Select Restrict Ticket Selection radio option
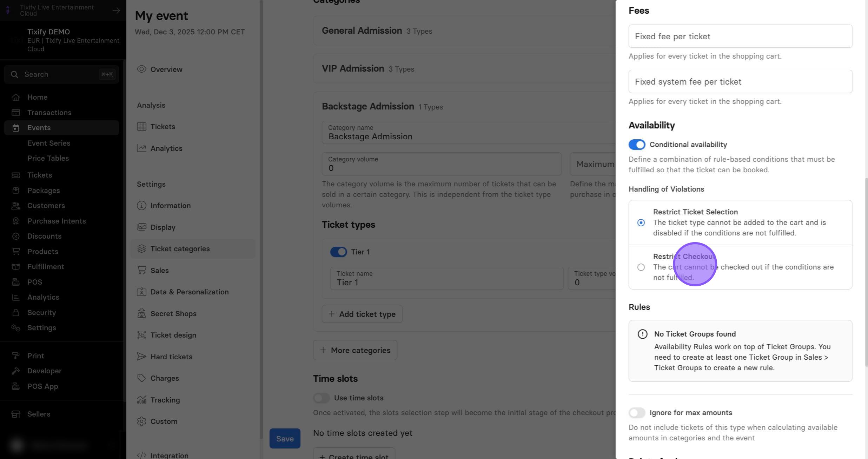The height and width of the screenshot is (459, 868). click(641, 222)
